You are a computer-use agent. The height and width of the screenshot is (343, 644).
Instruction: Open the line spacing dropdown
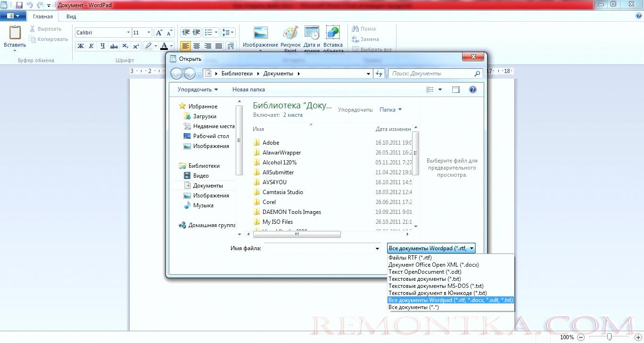click(x=228, y=33)
